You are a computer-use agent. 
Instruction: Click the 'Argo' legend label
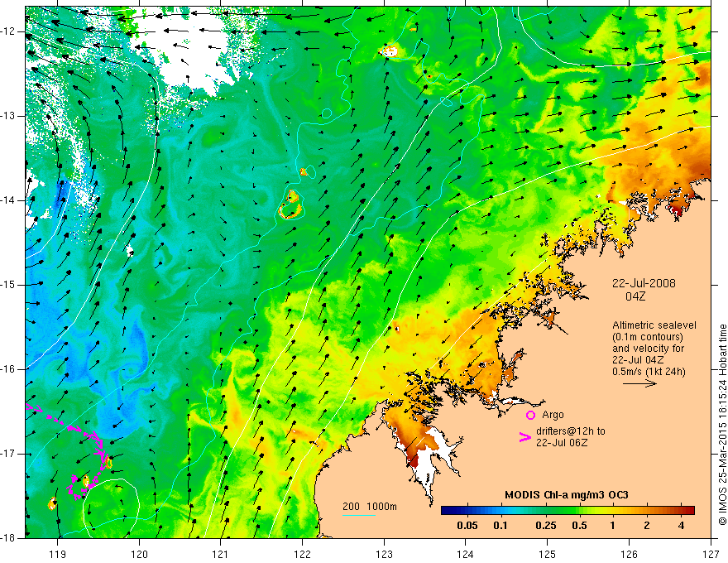(553, 415)
